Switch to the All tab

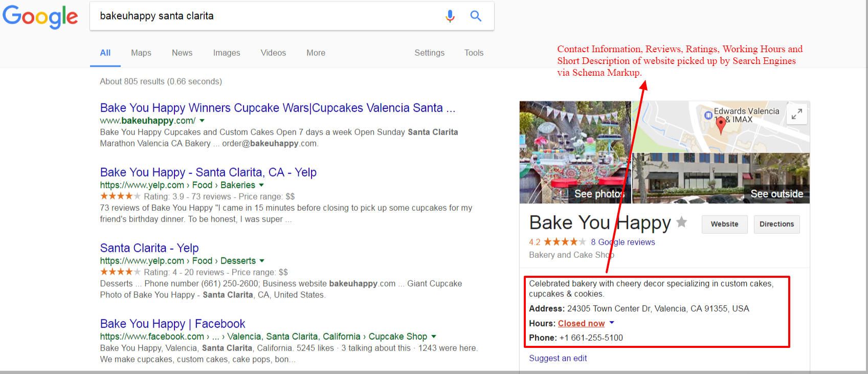(x=105, y=53)
